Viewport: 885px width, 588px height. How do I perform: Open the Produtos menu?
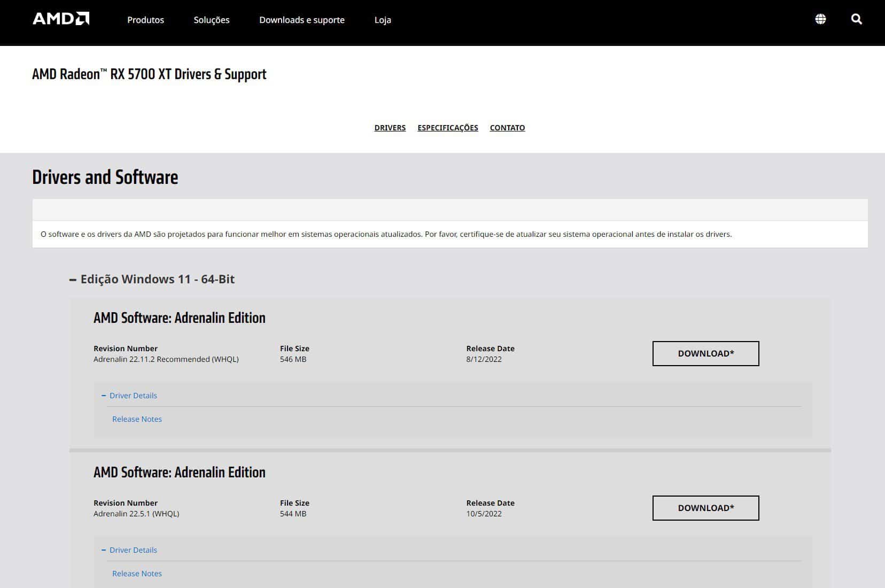click(x=145, y=20)
